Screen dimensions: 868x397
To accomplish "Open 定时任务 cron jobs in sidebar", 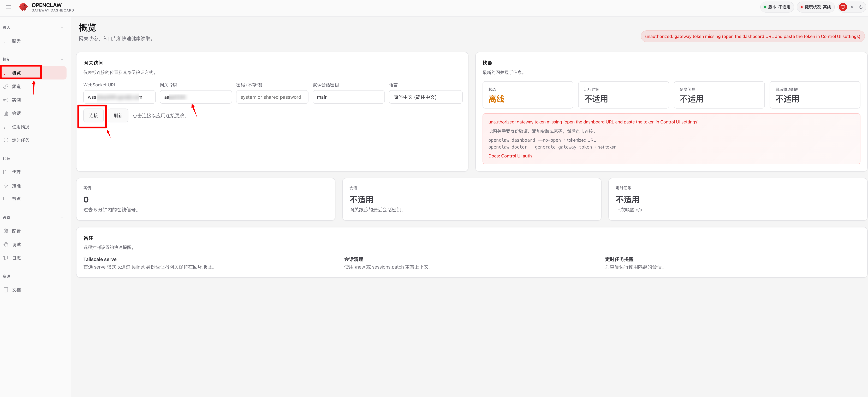I will 20,140.
